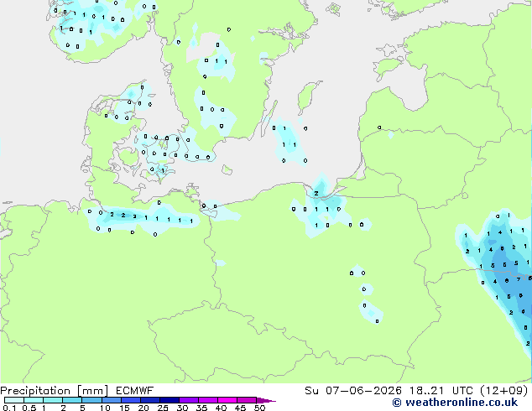Choose the 40–45 mm magenta legend swatch
Viewport: 532px width, 411px height.
click(227, 400)
